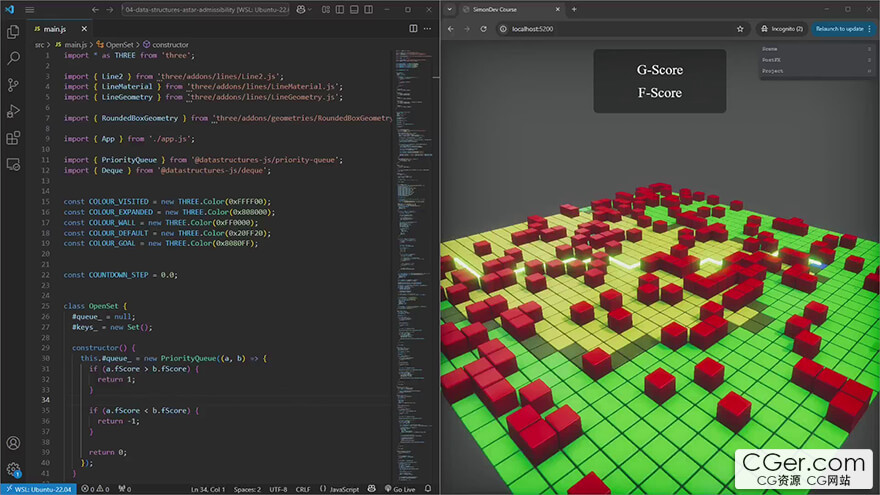Image resolution: width=880 pixels, height=495 pixels.
Task: Click the Manage gear icon
Action: tap(13, 468)
